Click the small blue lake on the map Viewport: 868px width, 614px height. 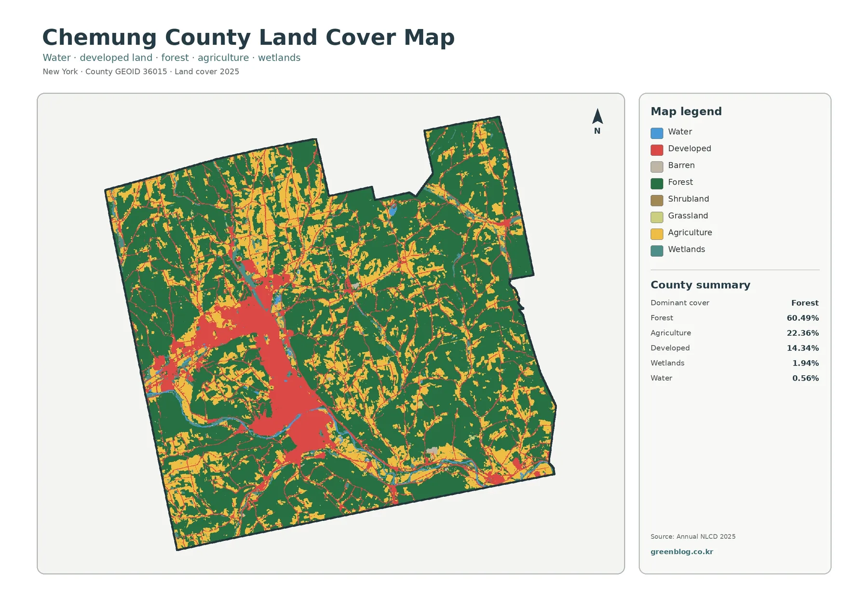point(393,210)
